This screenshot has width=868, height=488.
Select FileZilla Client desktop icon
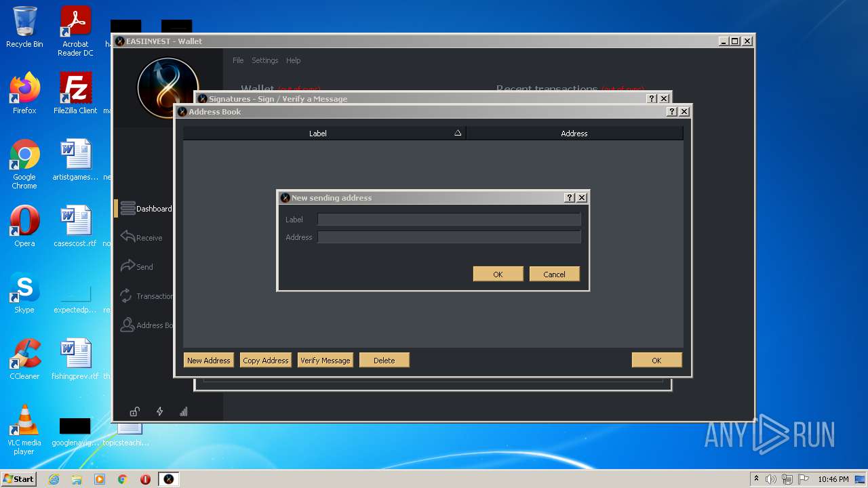pos(75,94)
